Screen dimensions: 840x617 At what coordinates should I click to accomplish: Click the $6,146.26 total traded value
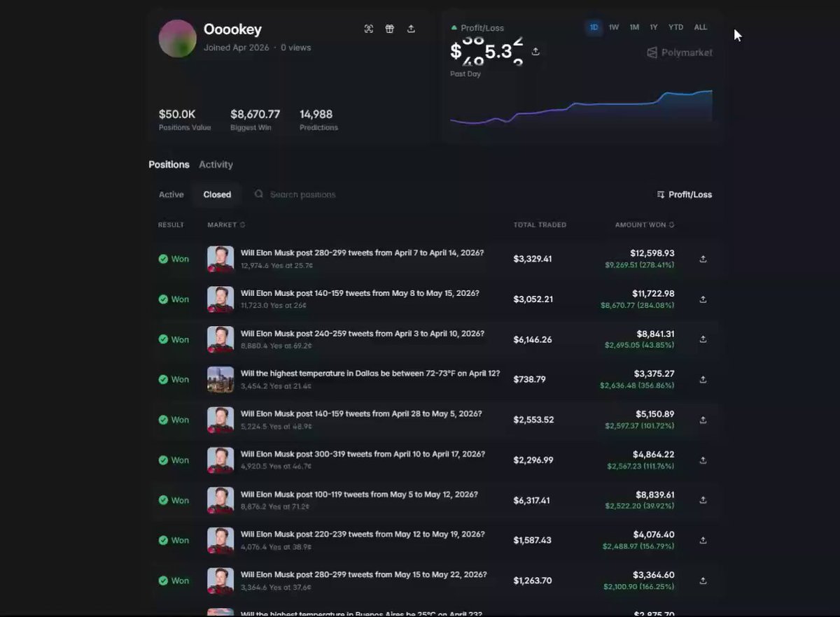click(533, 339)
